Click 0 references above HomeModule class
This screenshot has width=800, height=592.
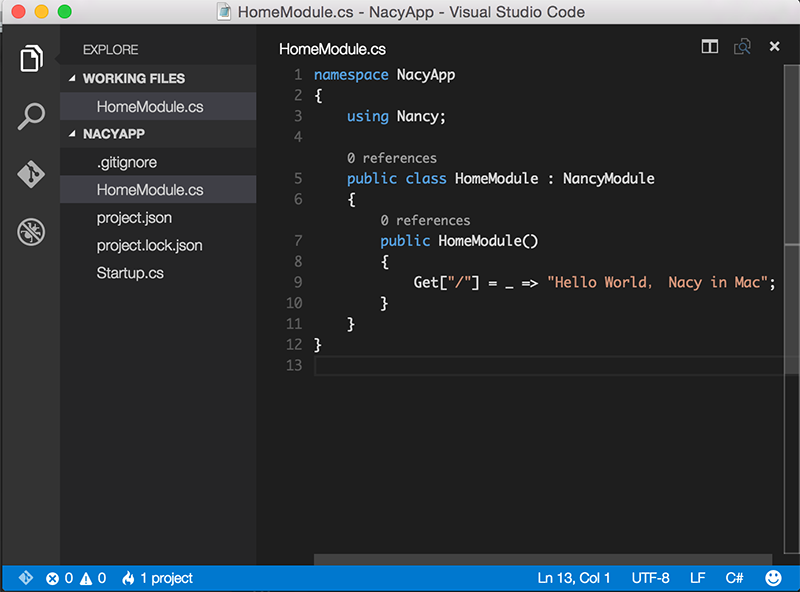(x=392, y=158)
